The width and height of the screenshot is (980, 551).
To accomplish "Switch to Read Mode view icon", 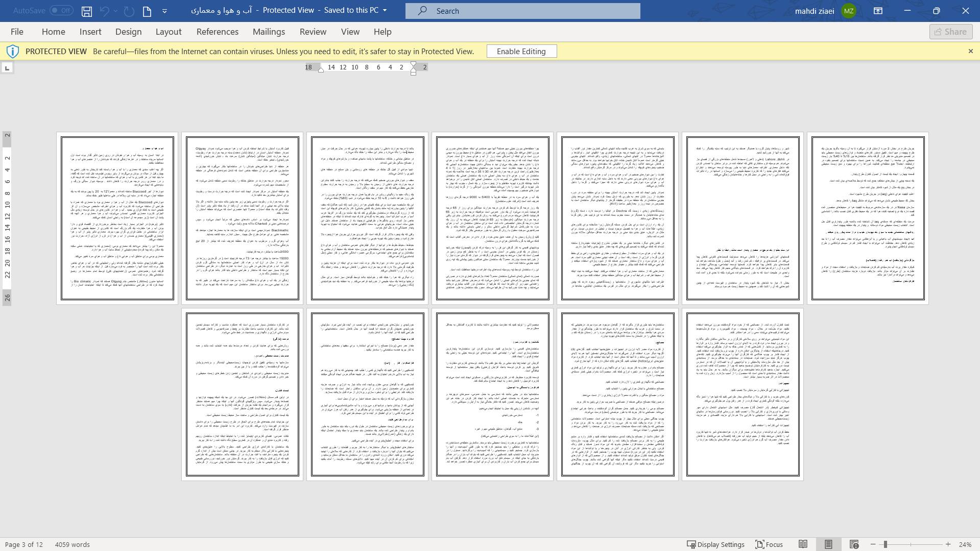I will (803, 544).
